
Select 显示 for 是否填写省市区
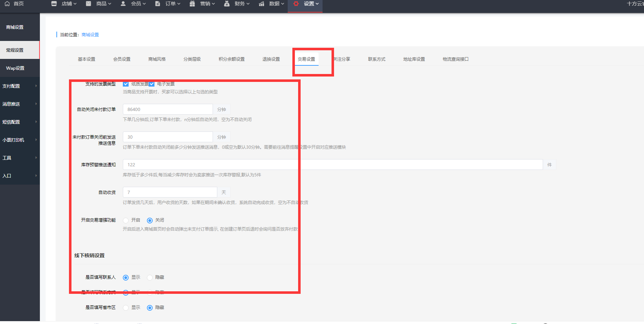(126, 307)
